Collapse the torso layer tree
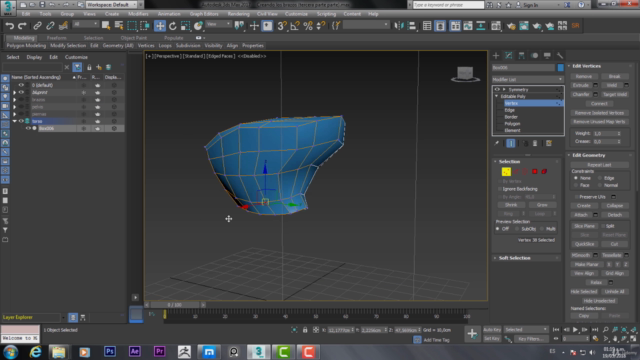This screenshot has width=640, height=360. [15, 121]
